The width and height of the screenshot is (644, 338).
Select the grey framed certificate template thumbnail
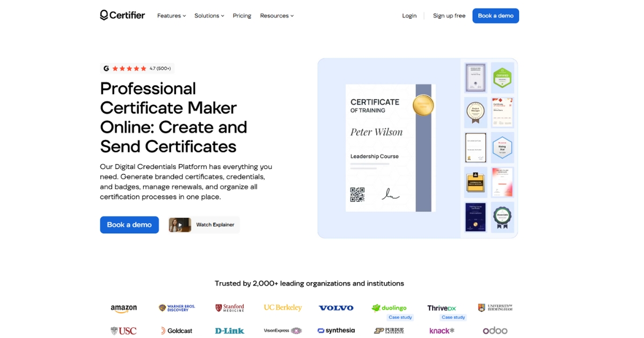(x=475, y=77)
